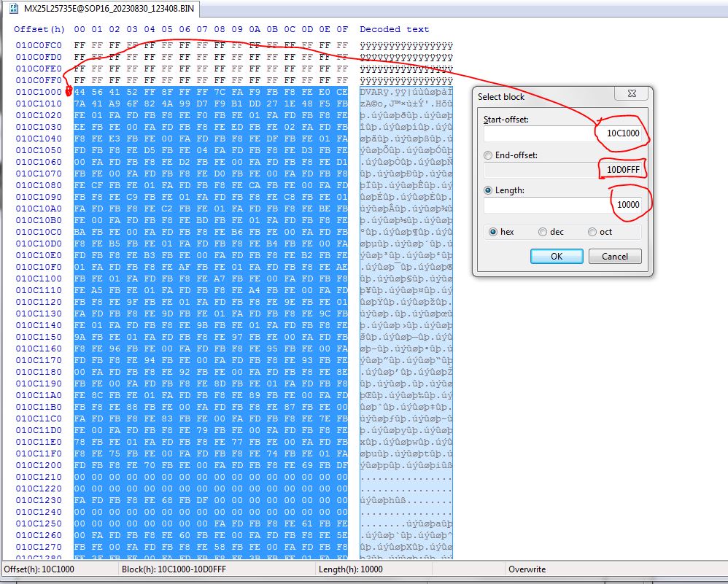Screen dimensions: 728x584
Task: Click the 0F column header
Action: point(342,29)
